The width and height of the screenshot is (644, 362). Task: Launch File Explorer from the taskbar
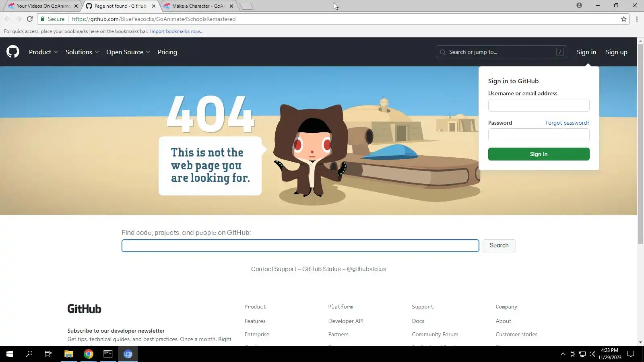pyautogui.click(x=68, y=354)
